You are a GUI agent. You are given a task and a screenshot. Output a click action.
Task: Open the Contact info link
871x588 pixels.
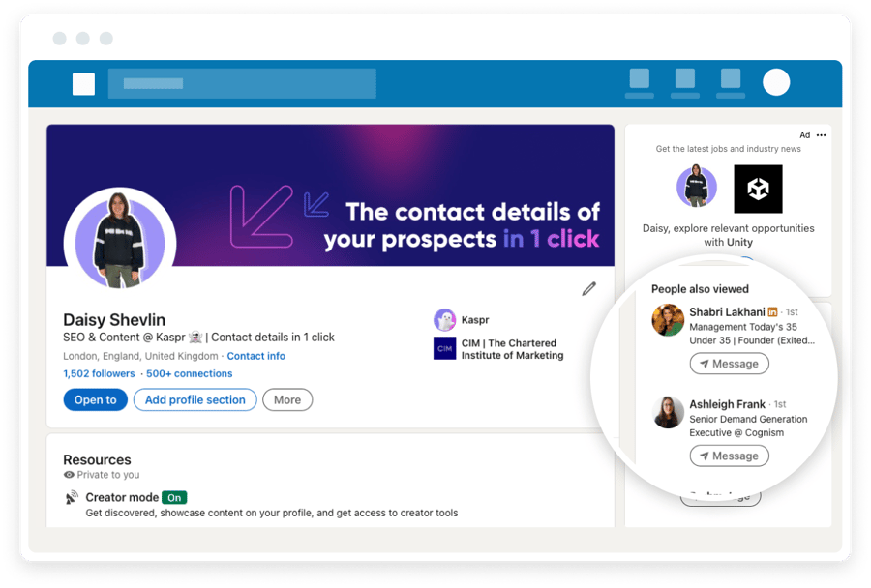[255, 356]
